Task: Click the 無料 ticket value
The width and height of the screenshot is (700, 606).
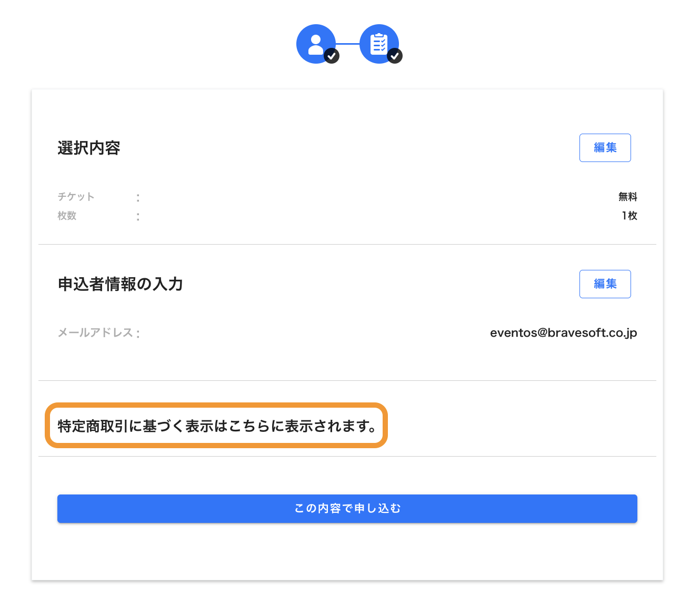Action: pos(628,197)
